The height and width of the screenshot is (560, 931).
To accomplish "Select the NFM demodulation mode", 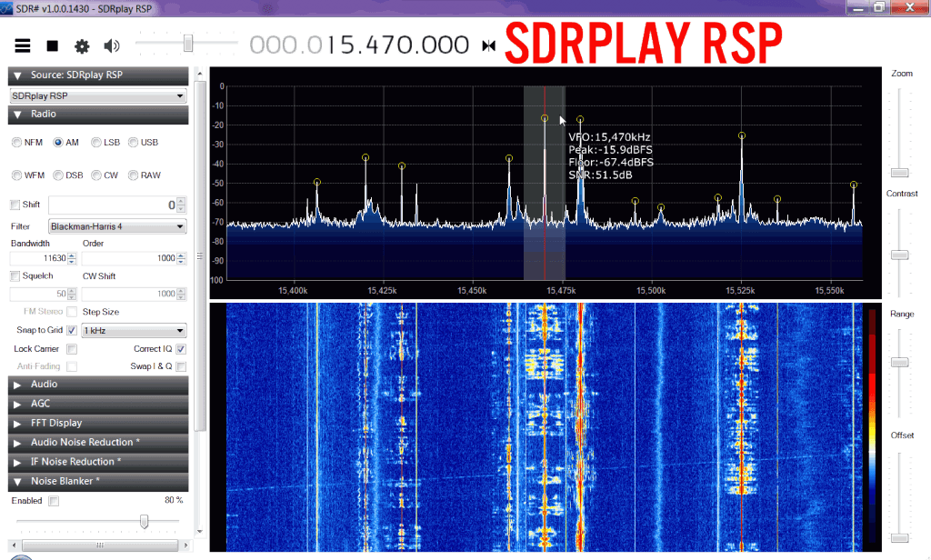I will (16, 143).
